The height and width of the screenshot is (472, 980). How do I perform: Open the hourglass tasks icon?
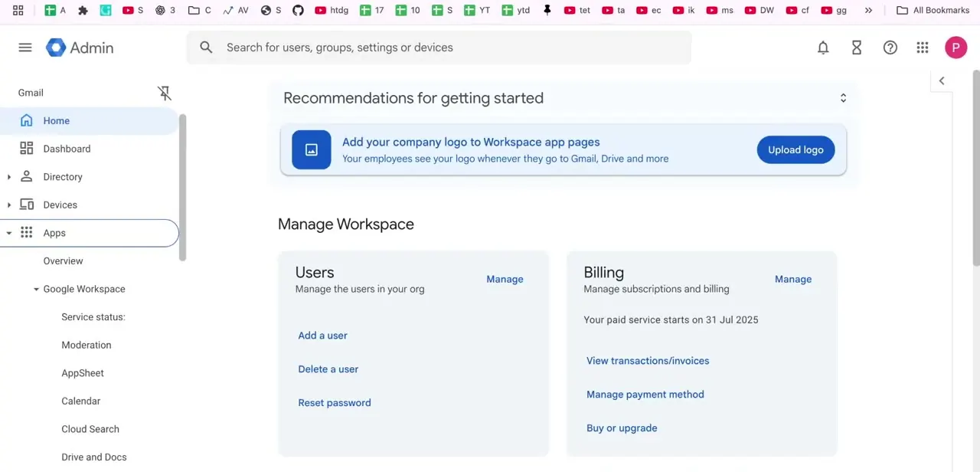pyautogui.click(x=857, y=48)
